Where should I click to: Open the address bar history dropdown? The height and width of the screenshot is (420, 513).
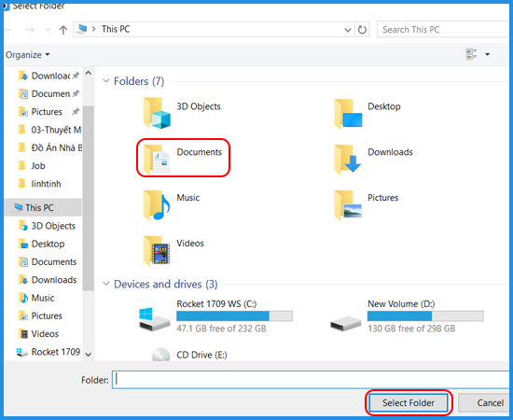(348, 30)
